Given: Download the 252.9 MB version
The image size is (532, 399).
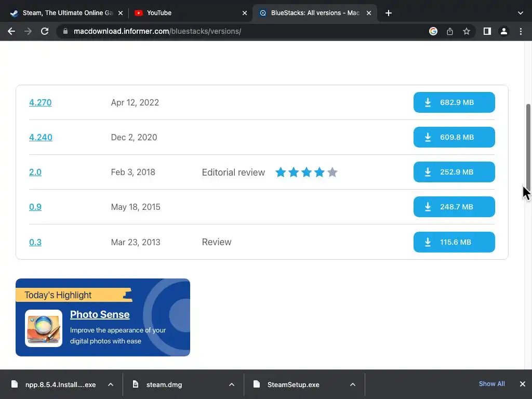Looking at the screenshot, I should pyautogui.click(x=454, y=172).
